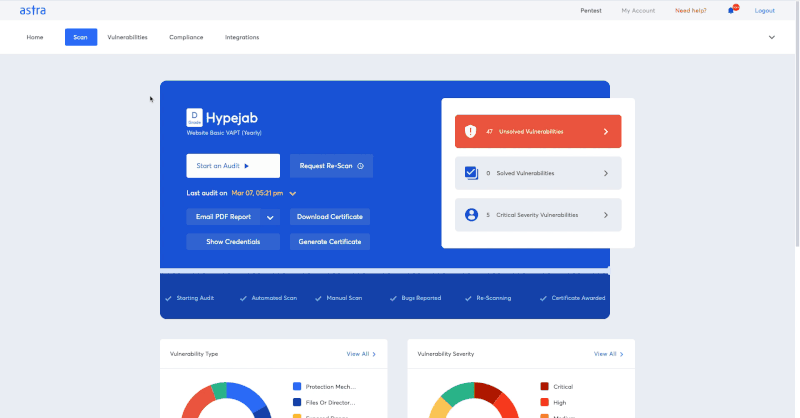800x418 pixels.
Task: Click the Need help? link
Action: click(691, 10)
